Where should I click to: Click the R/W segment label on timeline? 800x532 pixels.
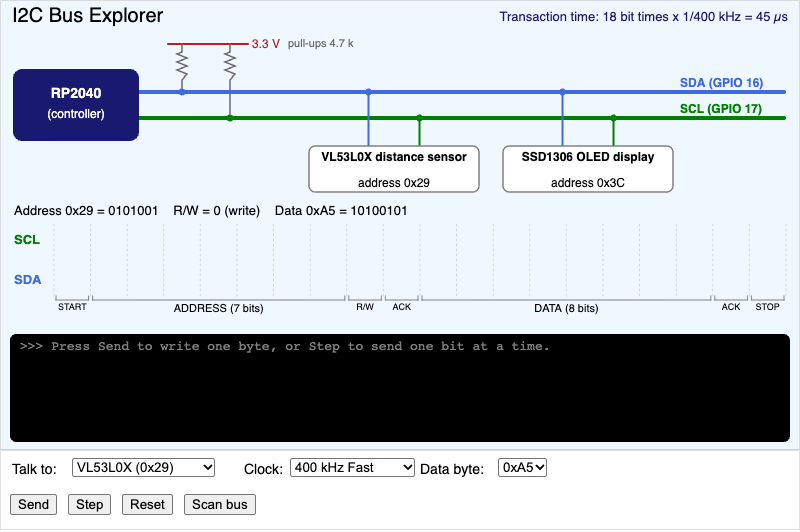tap(365, 307)
